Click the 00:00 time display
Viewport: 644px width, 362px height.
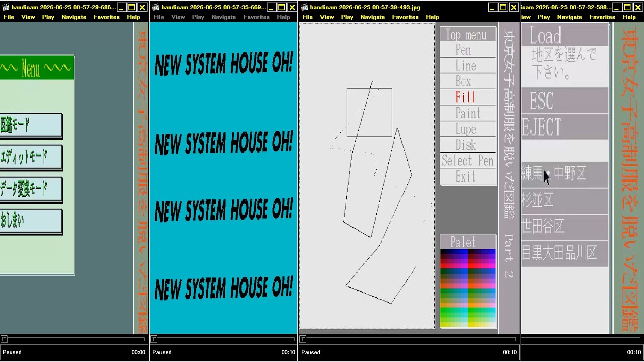tap(138, 352)
